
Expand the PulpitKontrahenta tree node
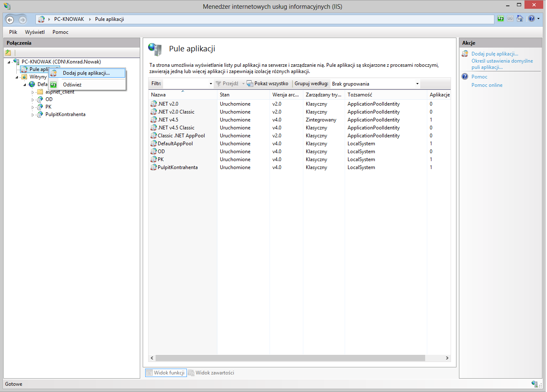33,115
